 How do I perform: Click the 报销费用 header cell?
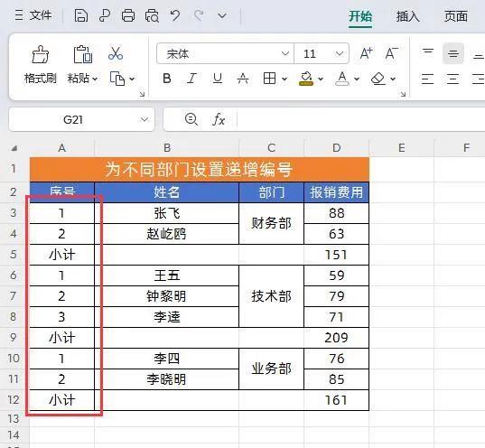[337, 192]
